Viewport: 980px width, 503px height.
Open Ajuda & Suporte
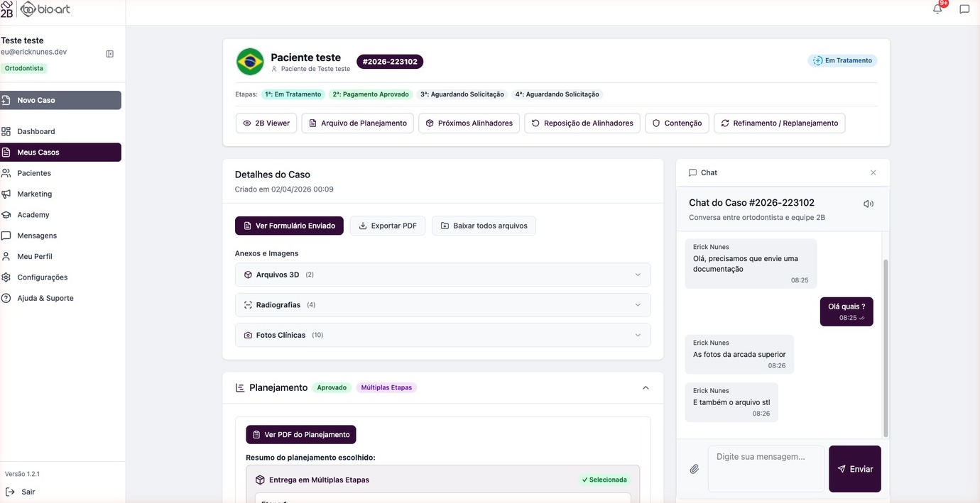pos(61,298)
